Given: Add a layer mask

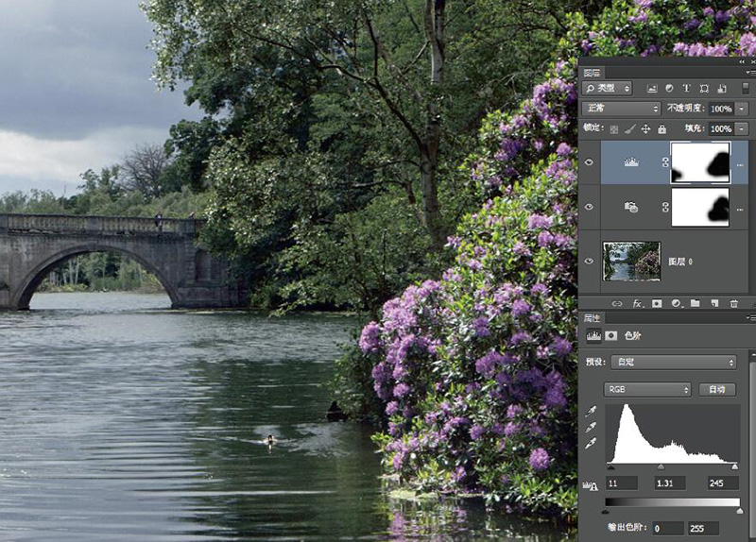Looking at the screenshot, I should [x=657, y=303].
